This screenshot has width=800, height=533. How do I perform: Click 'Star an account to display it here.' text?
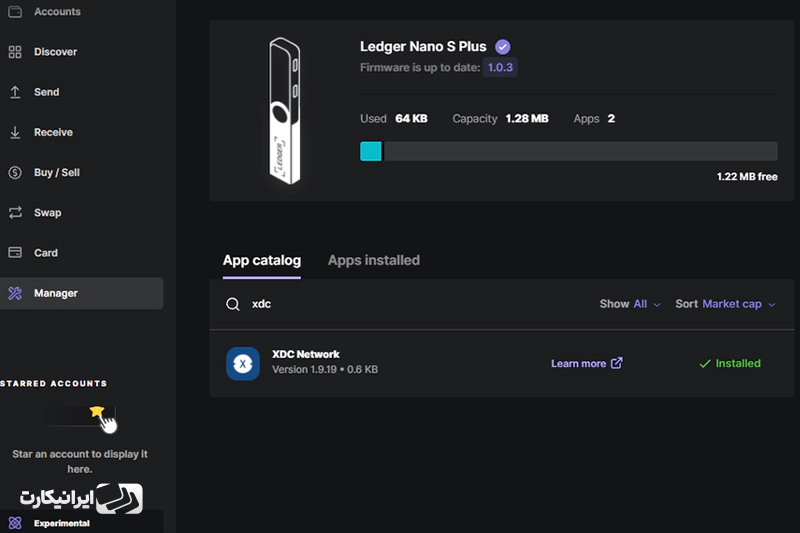tap(80, 461)
